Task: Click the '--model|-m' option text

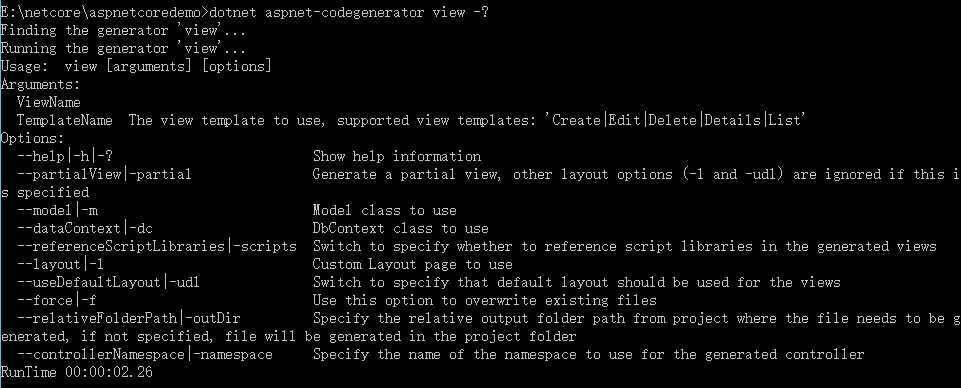Action: point(56,211)
